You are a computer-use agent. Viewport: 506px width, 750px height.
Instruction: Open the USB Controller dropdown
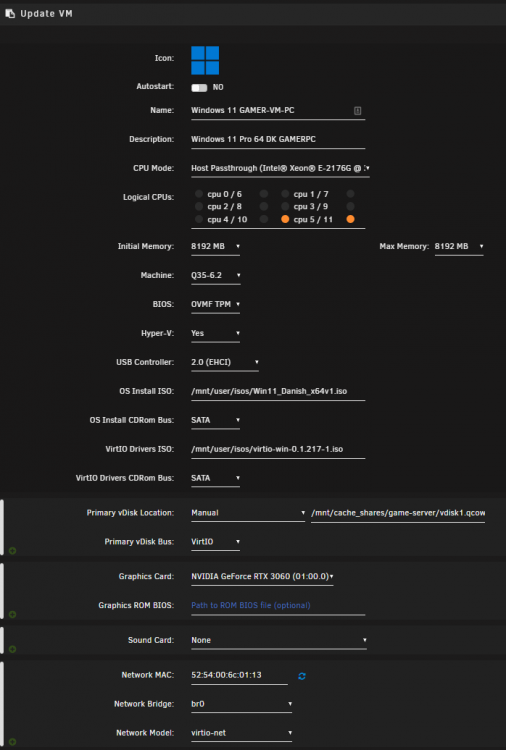click(x=225, y=363)
